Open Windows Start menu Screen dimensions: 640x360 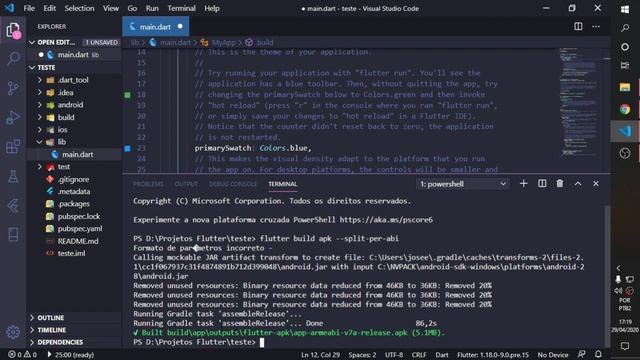[x=625, y=9]
